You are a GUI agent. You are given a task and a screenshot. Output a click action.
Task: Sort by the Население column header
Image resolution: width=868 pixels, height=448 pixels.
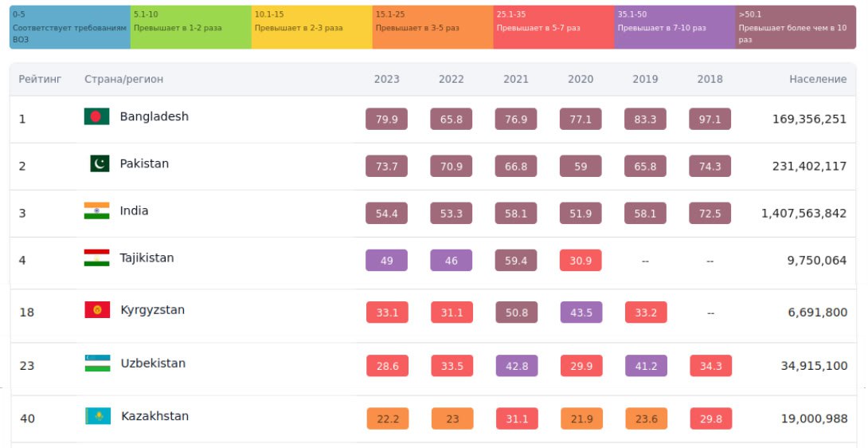(818, 79)
